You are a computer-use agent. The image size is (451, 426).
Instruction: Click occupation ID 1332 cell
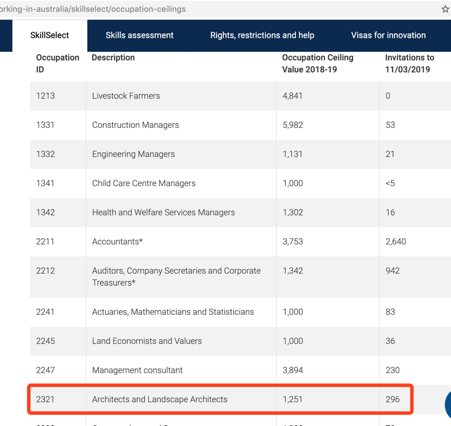(58, 154)
